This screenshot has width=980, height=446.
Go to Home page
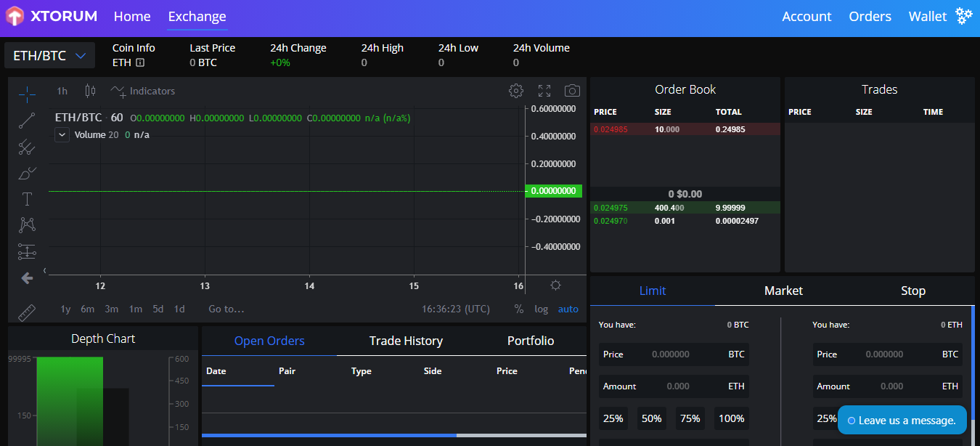(x=132, y=16)
